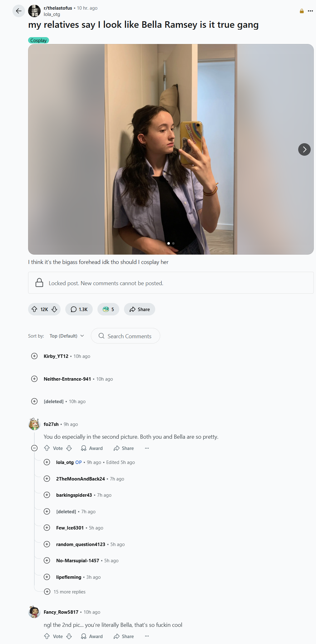
Task: Expand lola_otg OP reply
Action: (47, 462)
